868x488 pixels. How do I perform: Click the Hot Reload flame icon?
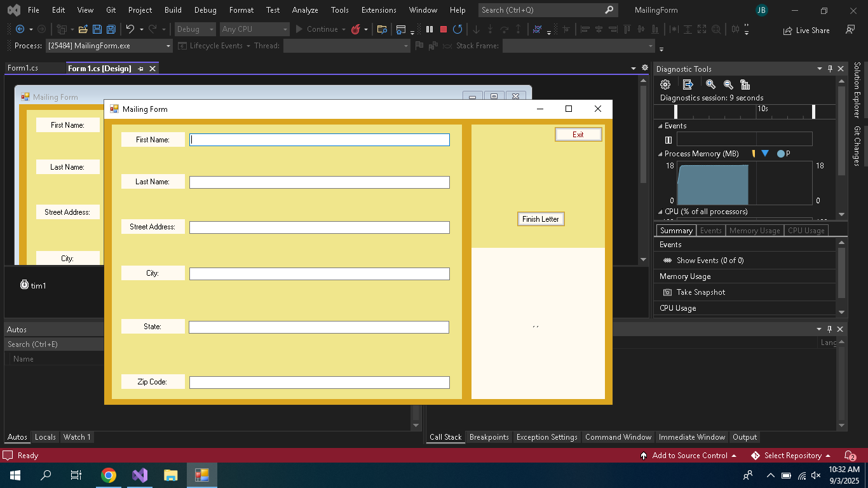point(356,29)
